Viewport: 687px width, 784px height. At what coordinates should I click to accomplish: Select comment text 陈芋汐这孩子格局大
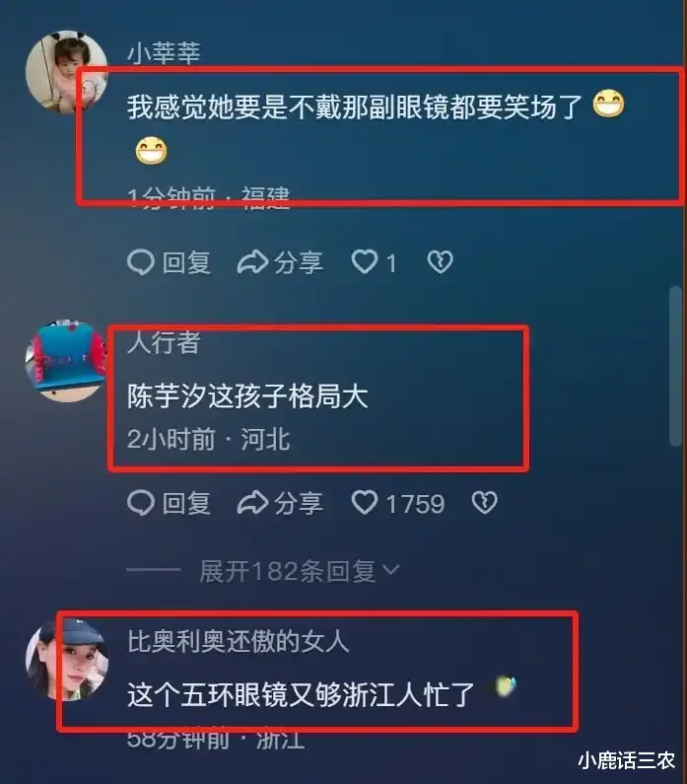[247, 396]
